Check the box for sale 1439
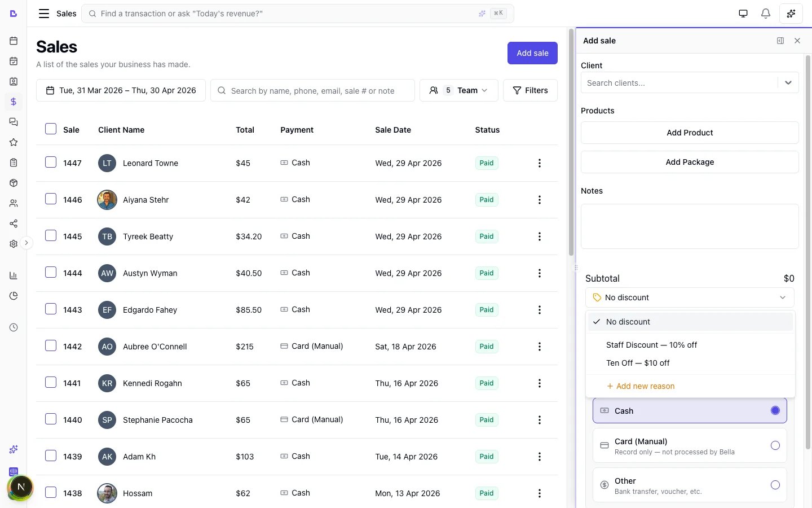812x508 pixels. click(x=51, y=456)
